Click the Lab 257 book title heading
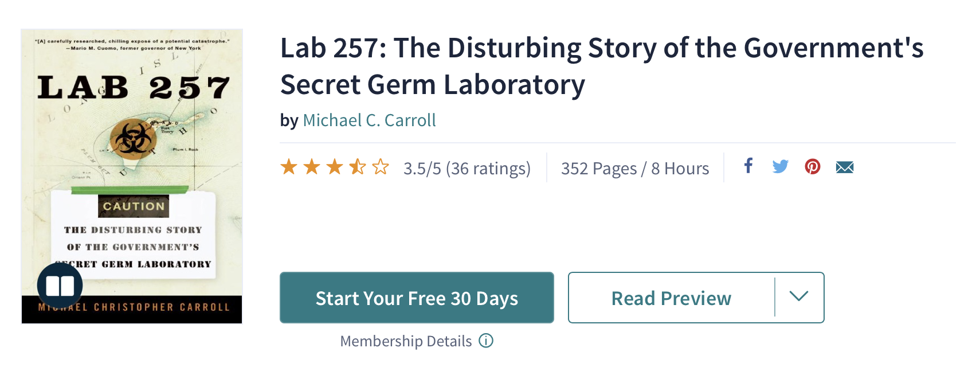The image size is (980, 375). coord(602,66)
